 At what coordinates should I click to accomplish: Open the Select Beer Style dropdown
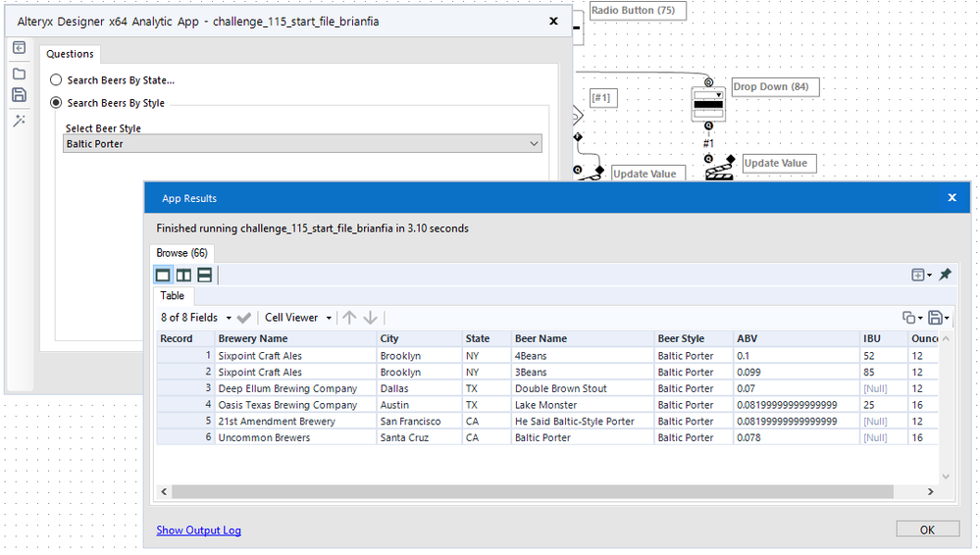(302, 144)
